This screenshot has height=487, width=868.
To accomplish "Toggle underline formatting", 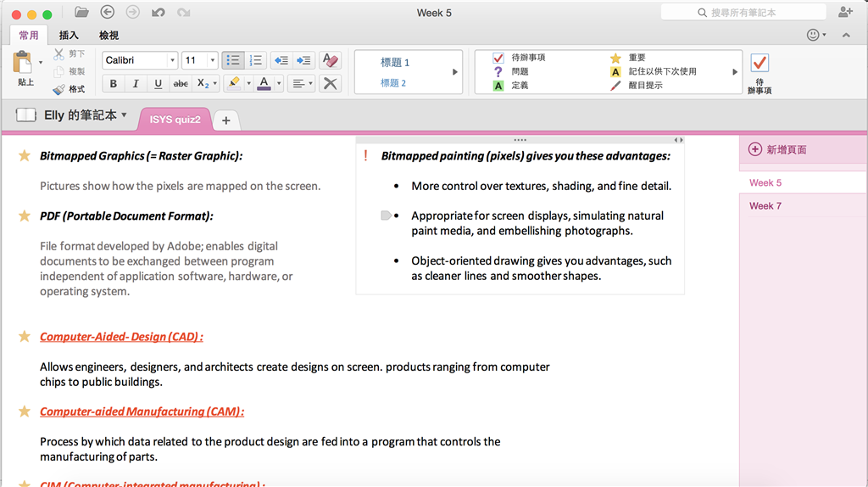I will [x=158, y=84].
